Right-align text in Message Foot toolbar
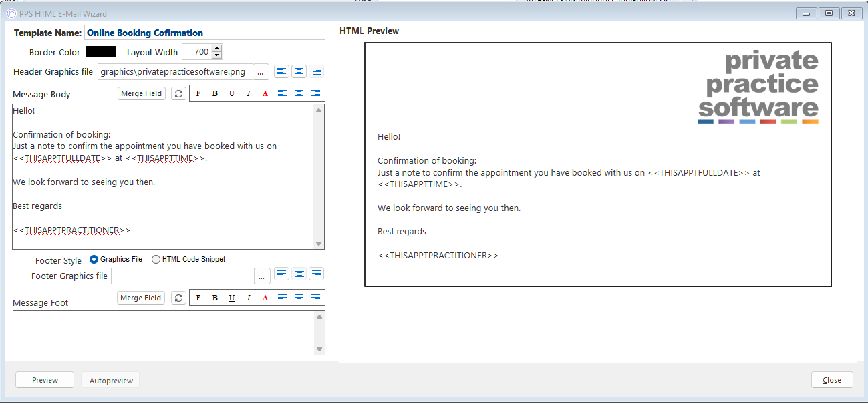 pos(315,298)
